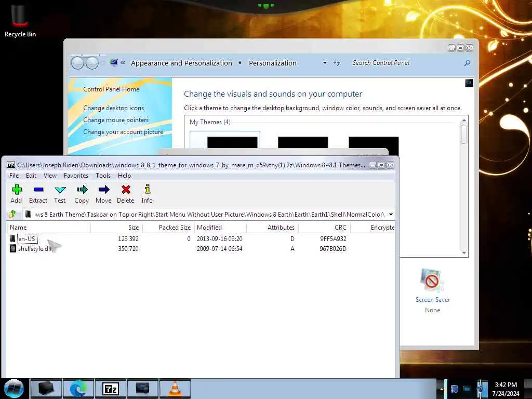The height and width of the screenshot is (399, 532).
Task: Choose the Move toolbar icon
Action: 103,194
